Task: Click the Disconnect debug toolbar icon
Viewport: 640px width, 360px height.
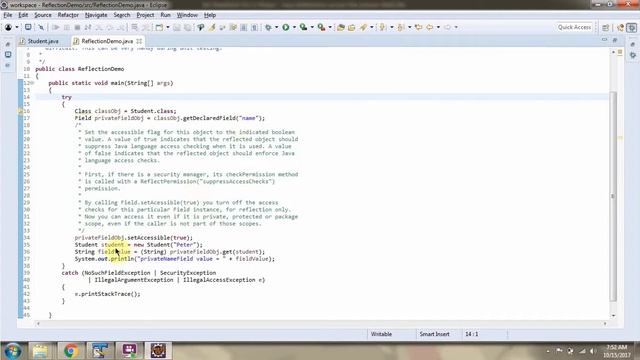Action: point(88,27)
